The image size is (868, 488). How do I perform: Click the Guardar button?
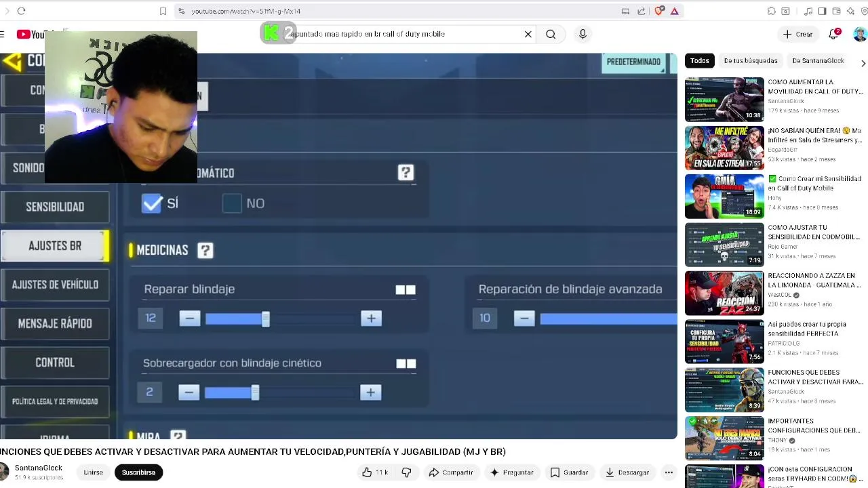coord(570,472)
